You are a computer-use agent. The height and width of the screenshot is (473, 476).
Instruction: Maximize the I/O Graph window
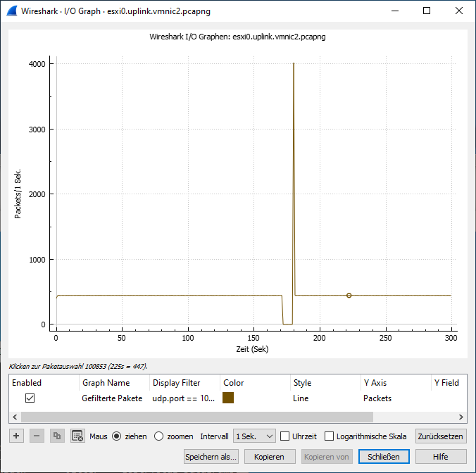point(427,11)
